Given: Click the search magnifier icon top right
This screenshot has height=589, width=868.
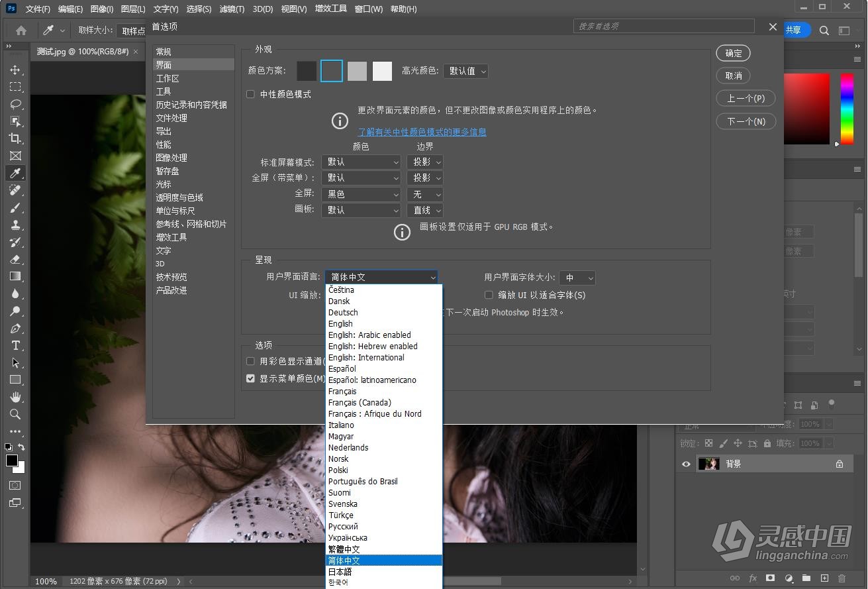Looking at the screenshot, I should [x=824, y=30].
